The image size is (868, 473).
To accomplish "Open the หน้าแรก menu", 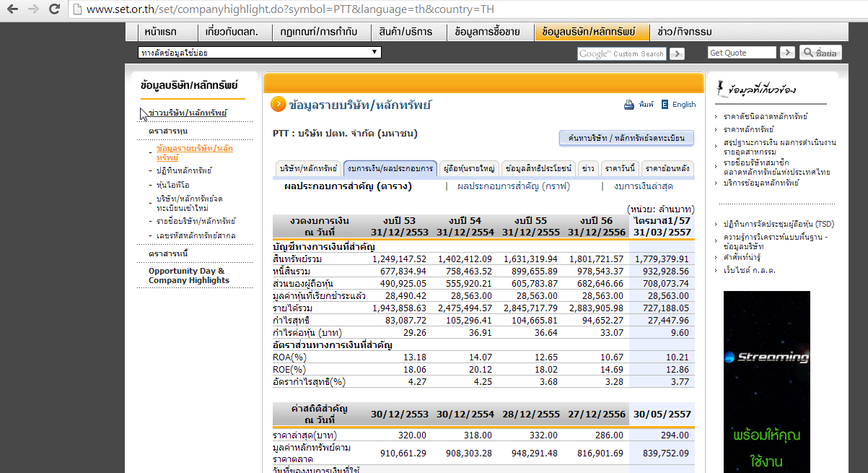I will [159, 32].
